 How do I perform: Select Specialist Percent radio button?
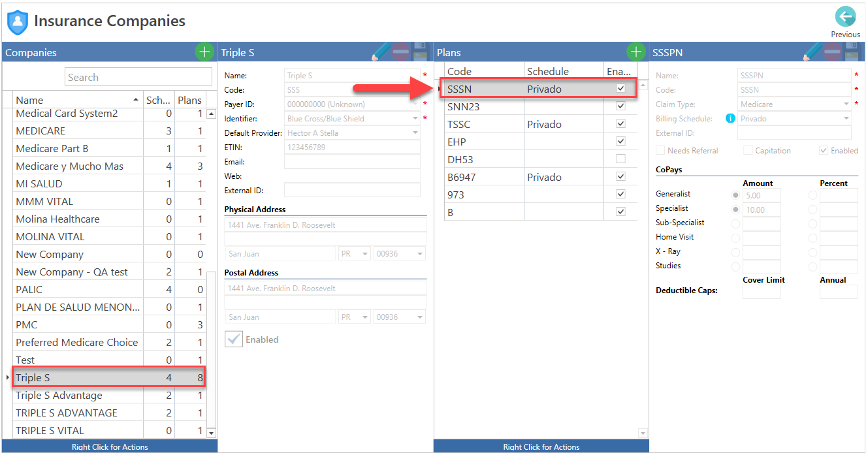[812, 210]
